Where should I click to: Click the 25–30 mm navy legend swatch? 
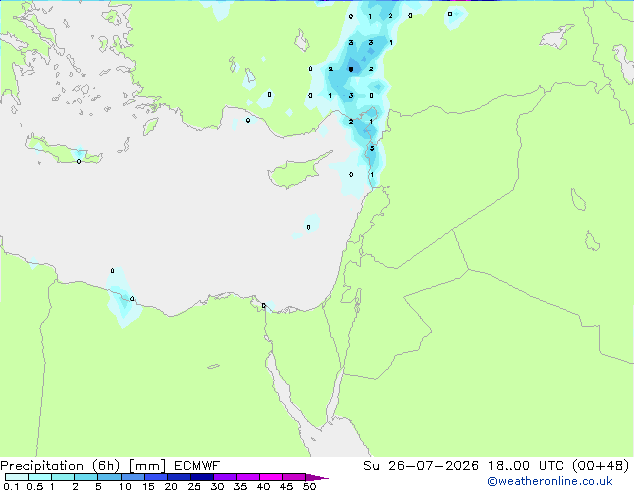point(202,477)
